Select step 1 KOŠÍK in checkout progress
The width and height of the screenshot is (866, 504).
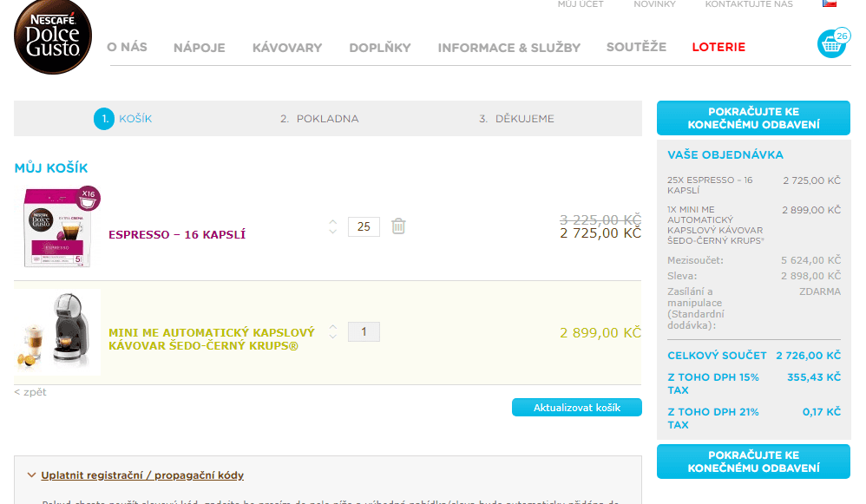pos(122,119)
